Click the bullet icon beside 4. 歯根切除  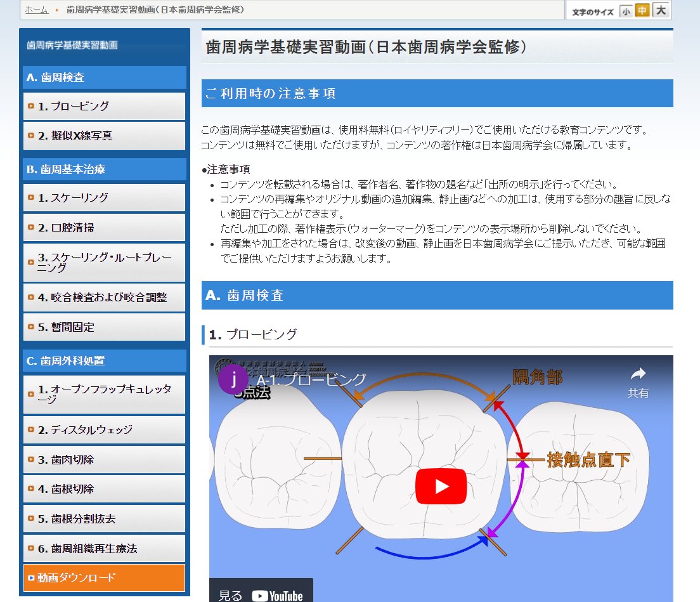[31, 488]
